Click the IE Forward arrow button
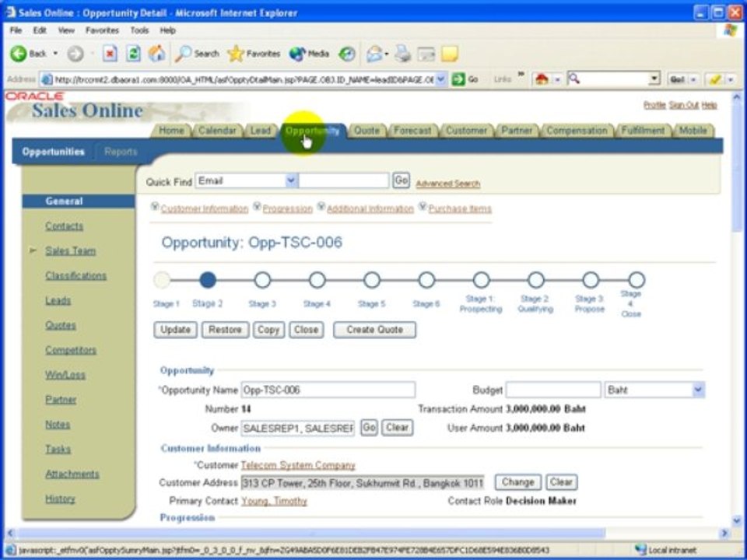747x560 pixels. click(75, 54)
